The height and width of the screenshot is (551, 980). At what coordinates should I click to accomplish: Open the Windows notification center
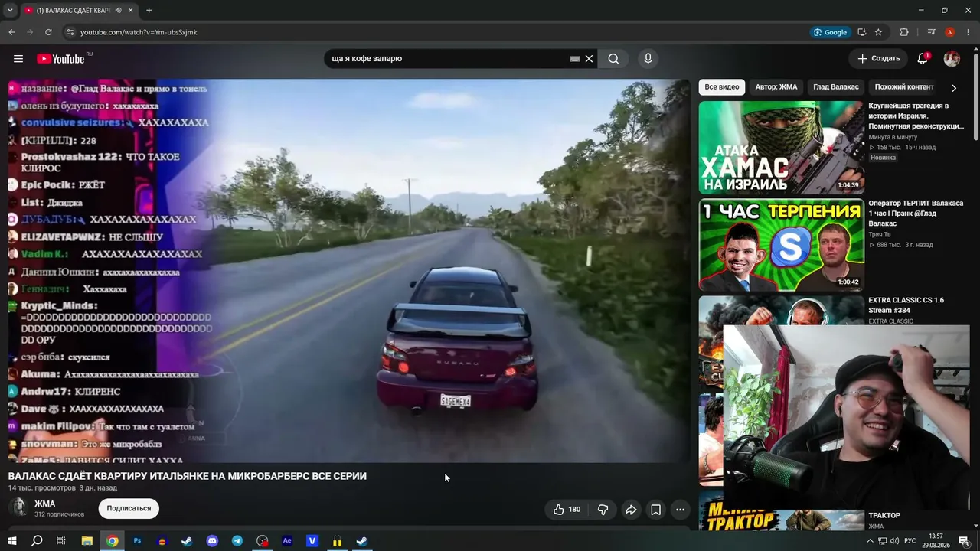click(964, 541)
